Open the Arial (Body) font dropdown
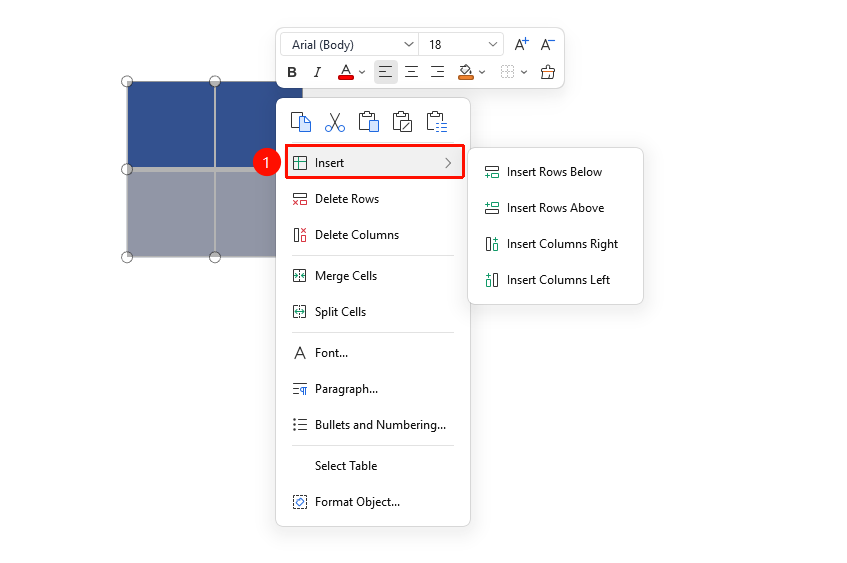 pyautogui.click(x=349, y=44)
